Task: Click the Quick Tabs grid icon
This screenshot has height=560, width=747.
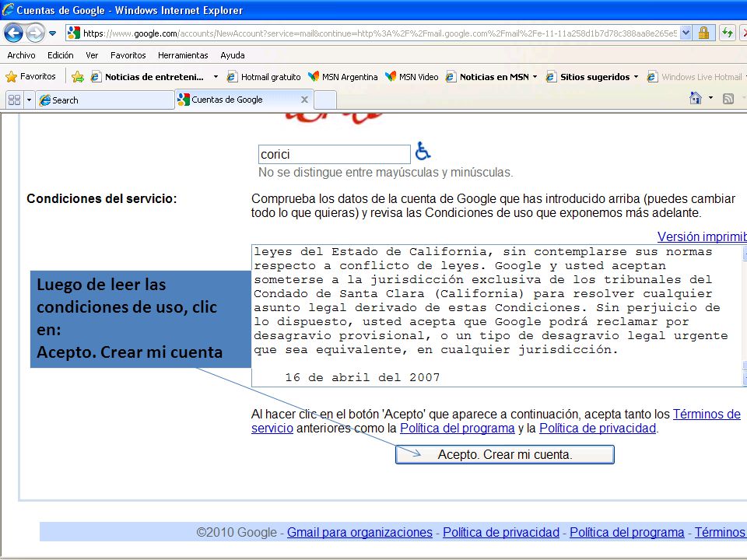Action: click(x=15, y=100)
